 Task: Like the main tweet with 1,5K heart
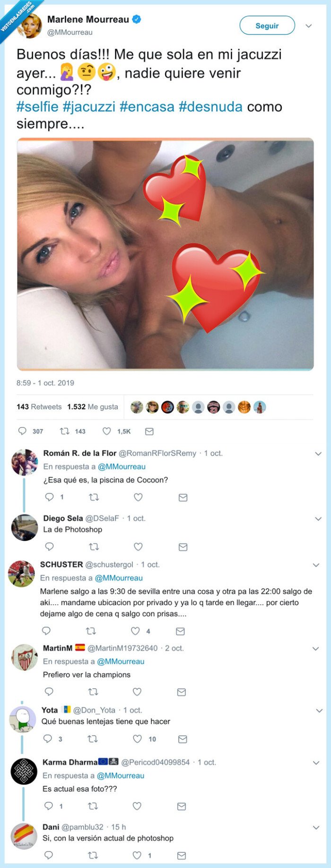point(107,431)
